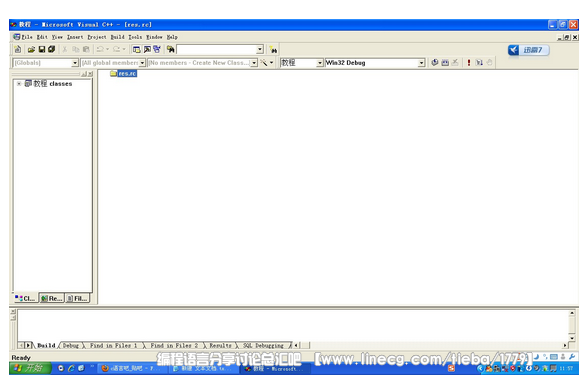Screen dimensions: 583x376
Task: Switch to the ClassView tab
Action: (x=25, y=298)
